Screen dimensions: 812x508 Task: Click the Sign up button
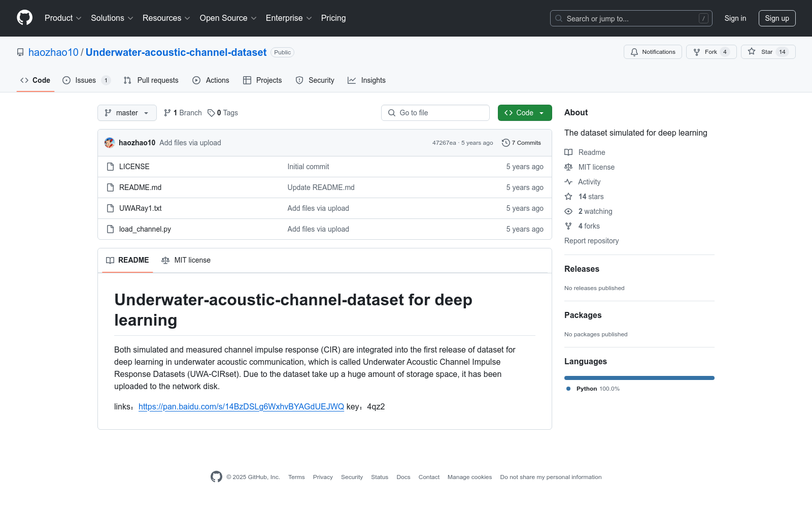(777, 18)
